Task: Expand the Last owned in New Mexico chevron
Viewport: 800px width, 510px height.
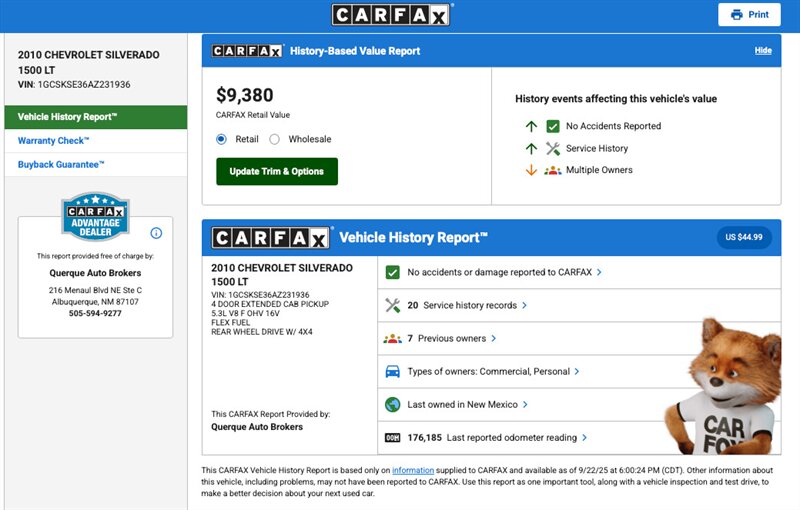Action: pyautogui.click(x=525, y=404)
